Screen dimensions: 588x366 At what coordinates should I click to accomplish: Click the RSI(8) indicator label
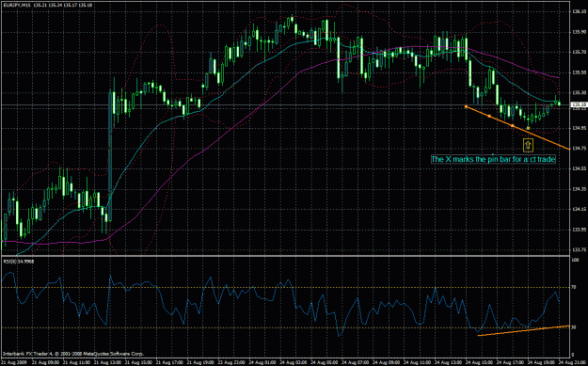coord(18,262)
